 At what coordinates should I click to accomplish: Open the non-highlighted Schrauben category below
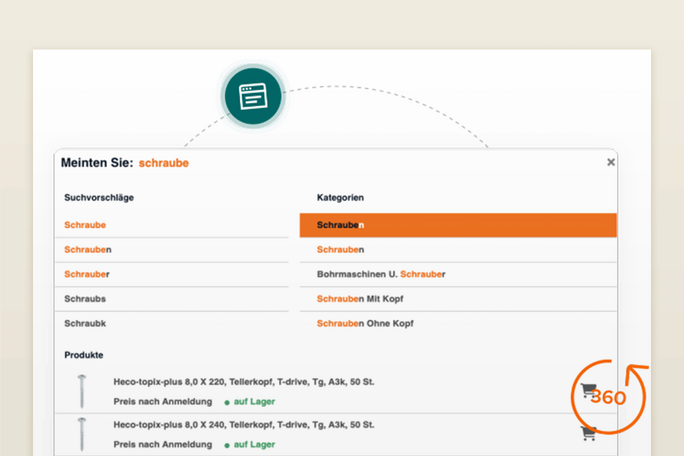pyautogui.click(x=458, y=250)
